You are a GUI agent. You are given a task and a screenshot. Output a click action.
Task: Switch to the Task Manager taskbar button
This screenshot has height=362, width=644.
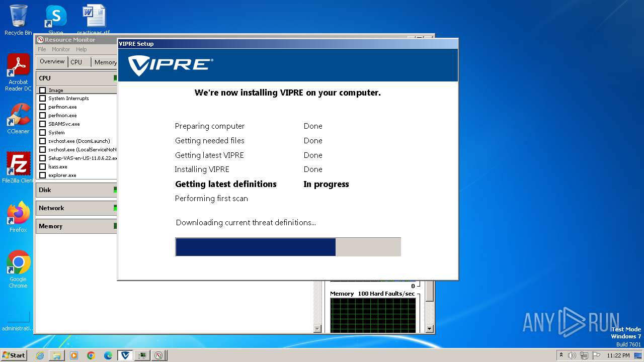click(142, 355)
